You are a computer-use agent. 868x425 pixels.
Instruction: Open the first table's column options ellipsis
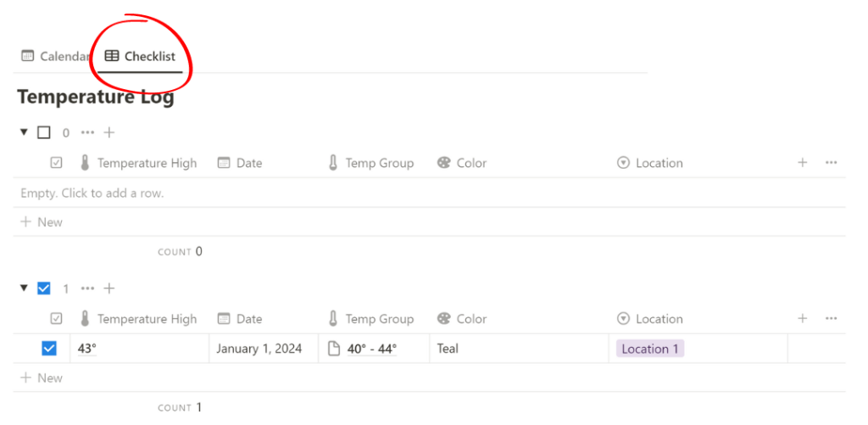pos(831,163)
